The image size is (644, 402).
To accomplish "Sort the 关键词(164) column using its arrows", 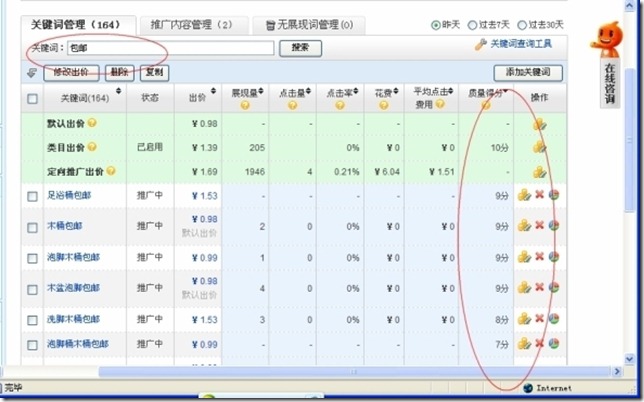I will 119,92.
